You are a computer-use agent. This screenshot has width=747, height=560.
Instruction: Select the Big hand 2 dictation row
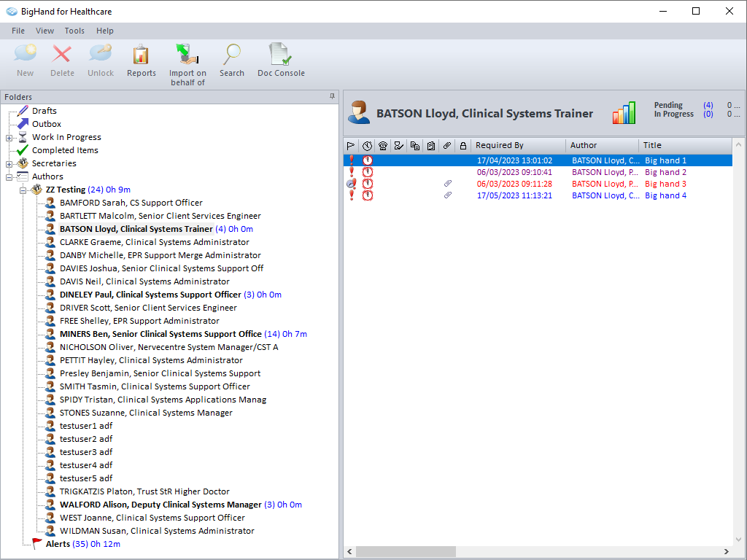tap(538, 172)
